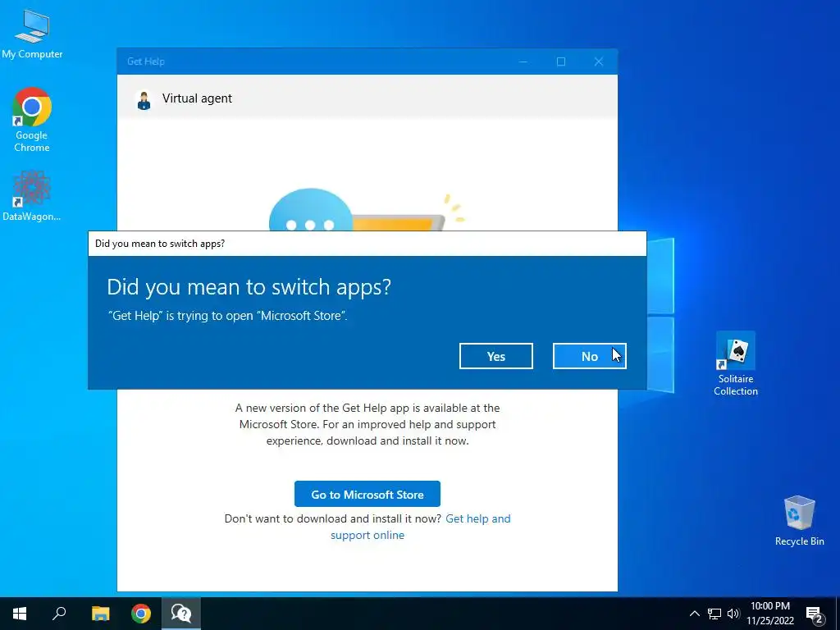Launch Chrome from the taskbar
This screenshot has height=630, width=840.
[x=141, y=614]
